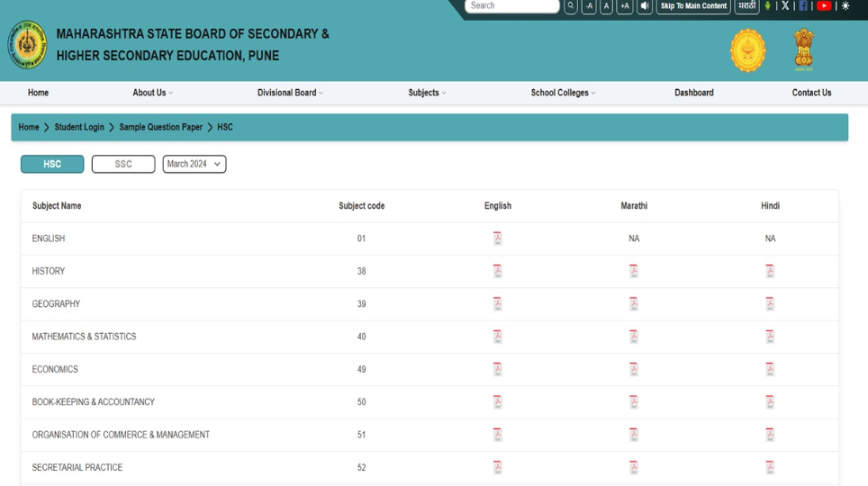Viewport: 868px width, 486px height.
Task: Toggle the screen reader speaker icon
Action: (645, 6)
